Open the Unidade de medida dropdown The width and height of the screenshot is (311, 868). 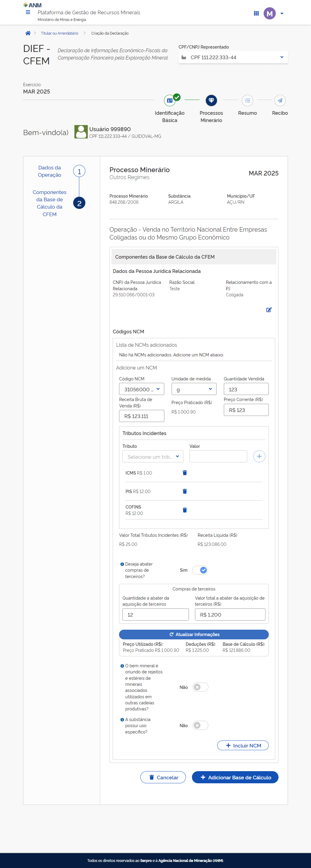(x=193, y=389)
